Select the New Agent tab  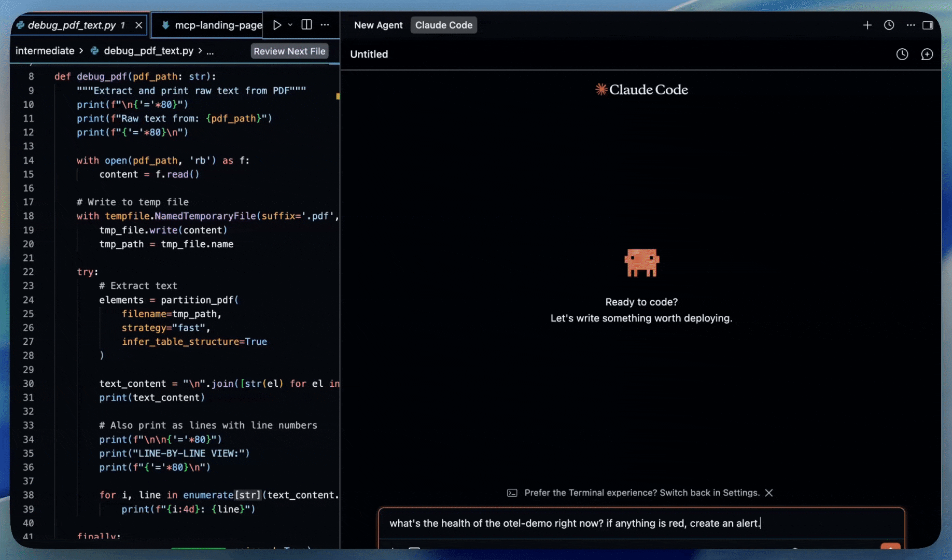[x=378, y=25]
